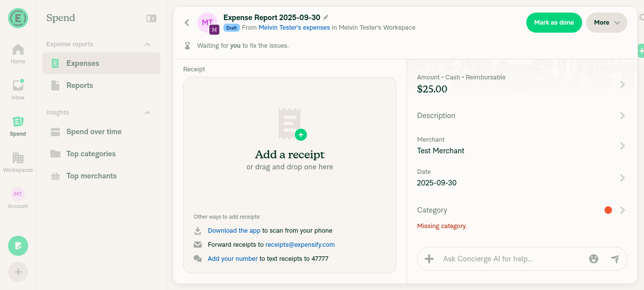Screen dimensions: 644x290
Task: Click Mark as done
Action: coord(554,23)
